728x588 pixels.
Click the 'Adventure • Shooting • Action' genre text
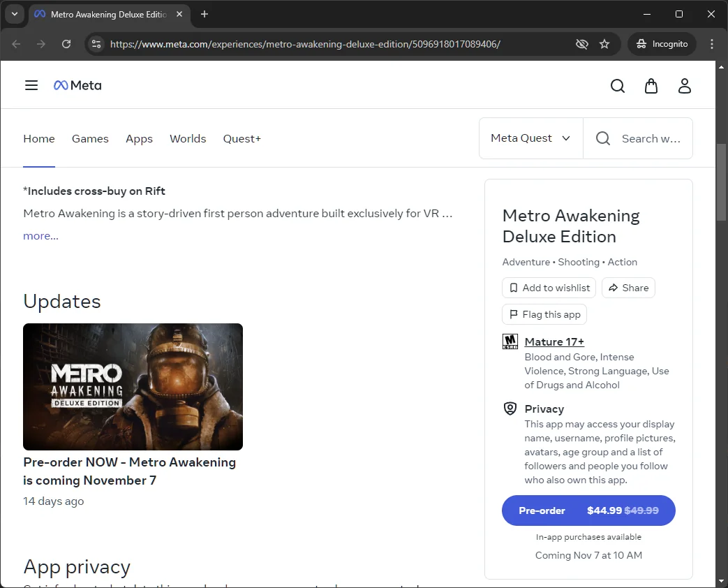tap(570, 262)
